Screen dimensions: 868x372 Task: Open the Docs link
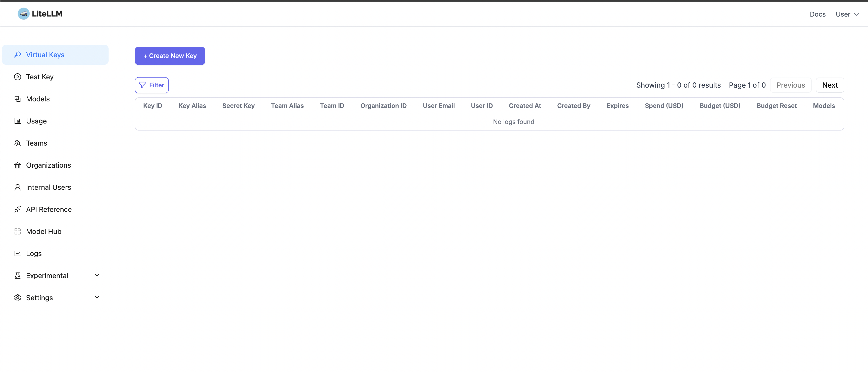click(817, 14)
